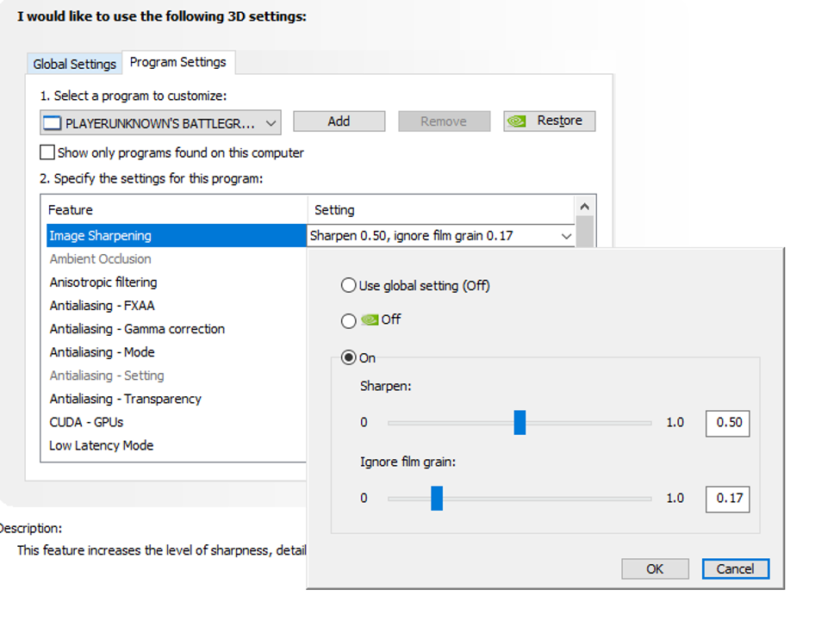Confirm sharpening with the OK button
The image size is (840, 633).
655,568
